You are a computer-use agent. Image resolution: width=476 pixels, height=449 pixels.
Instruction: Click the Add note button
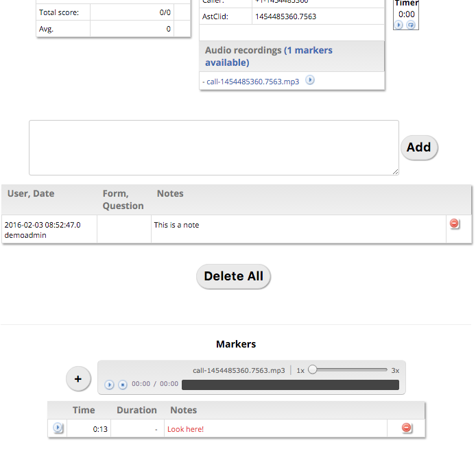tap(418, 147)
